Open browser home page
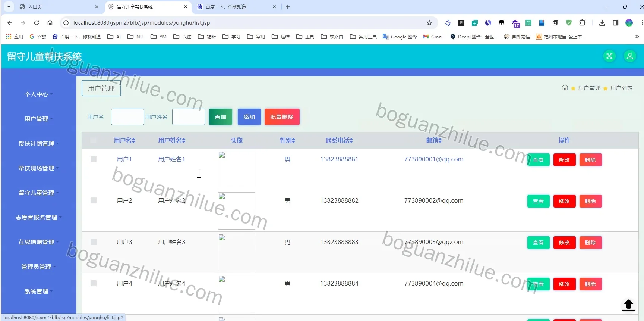The height and width of the screenshot is (321, 644). coord(50,23)
